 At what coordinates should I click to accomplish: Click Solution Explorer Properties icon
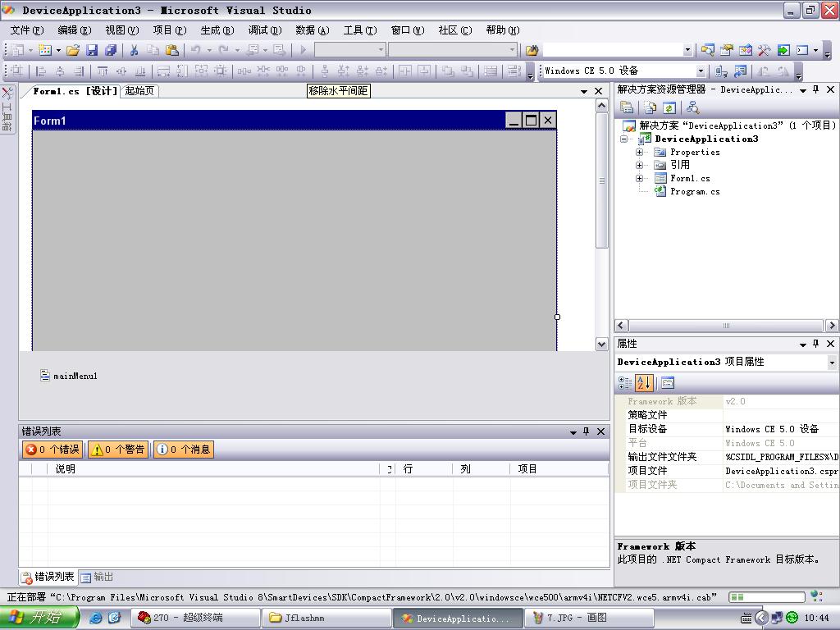click(627, 107)
